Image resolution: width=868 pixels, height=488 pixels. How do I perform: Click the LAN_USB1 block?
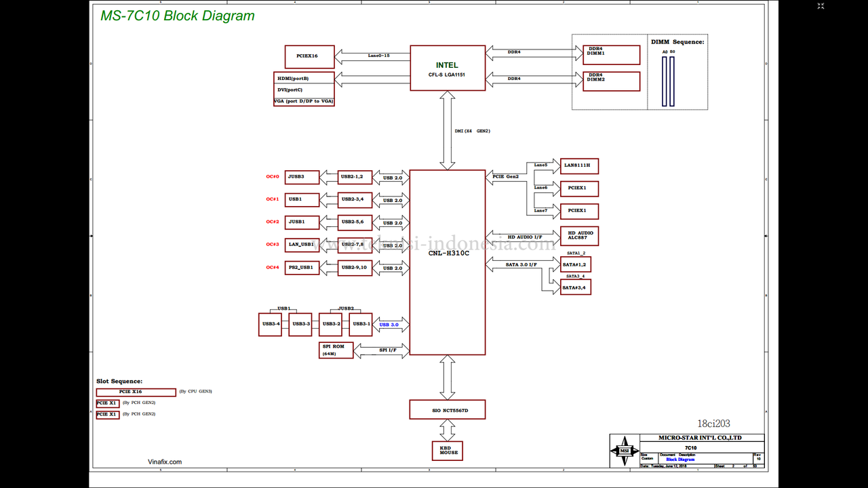302,244
